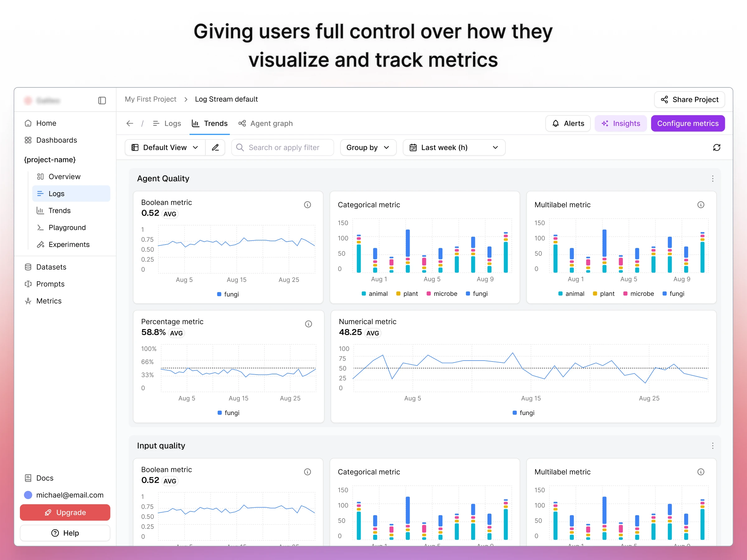Click the Configure metrics button

[688, 124]
